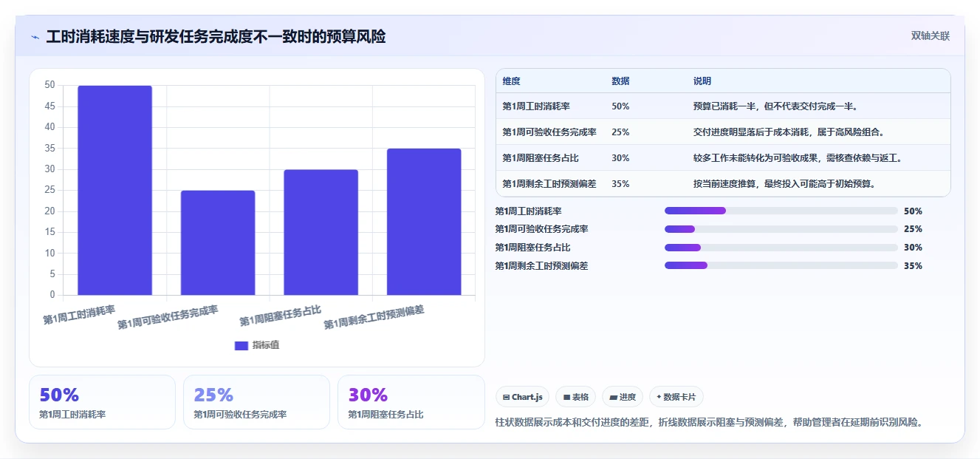Select the Chart.js tag chip
This screenshot has height=459, width=980.
pyautogui.click(x=522, y=397)
